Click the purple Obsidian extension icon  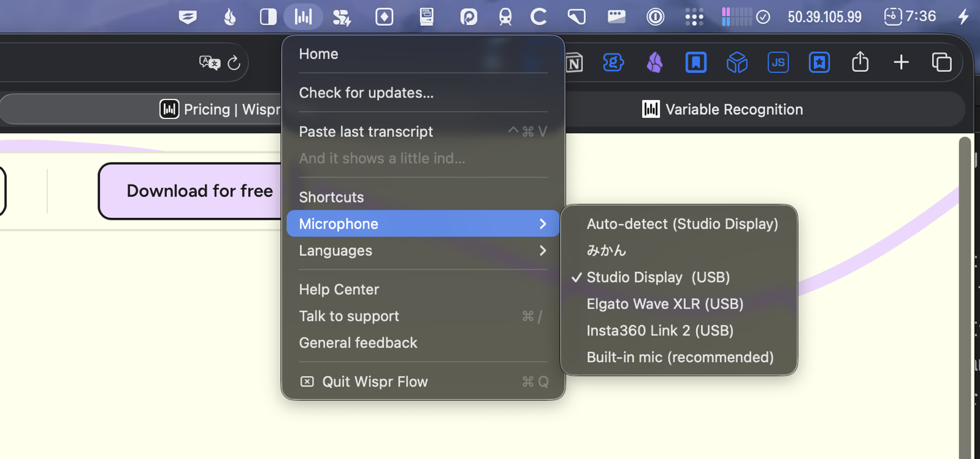coord(654,63)
